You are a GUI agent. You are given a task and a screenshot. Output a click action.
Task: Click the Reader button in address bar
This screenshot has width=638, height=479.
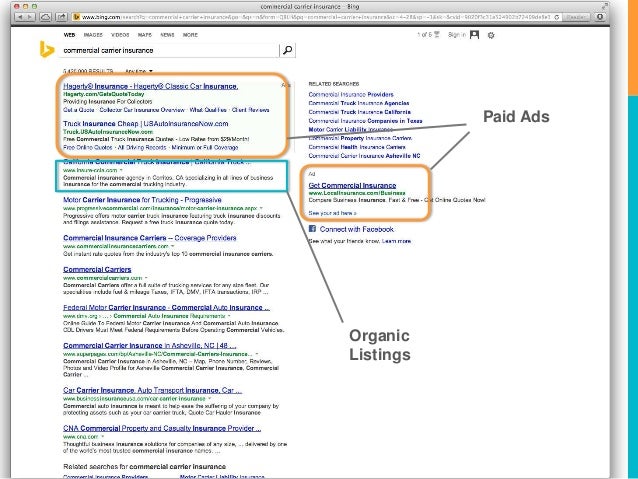(x=575, y=17)
